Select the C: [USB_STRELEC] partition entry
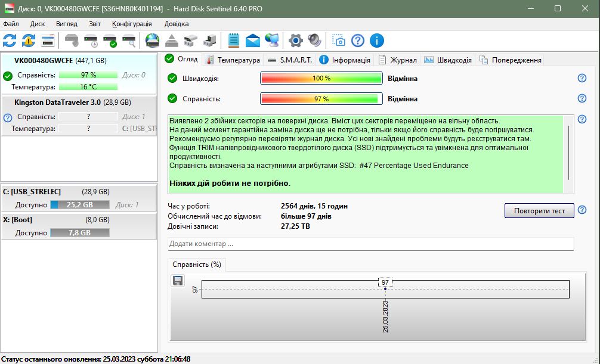Screen dimensions: 600x364 (x=79, y=198)
